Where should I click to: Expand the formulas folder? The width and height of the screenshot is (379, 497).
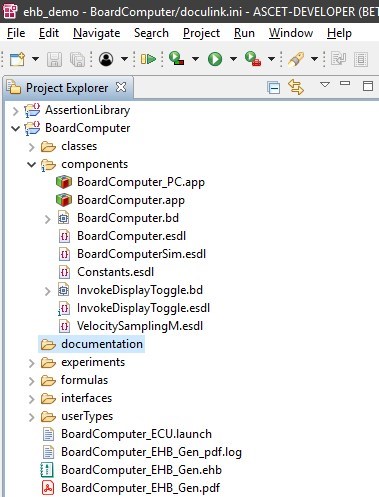click(x=31, y=381)
